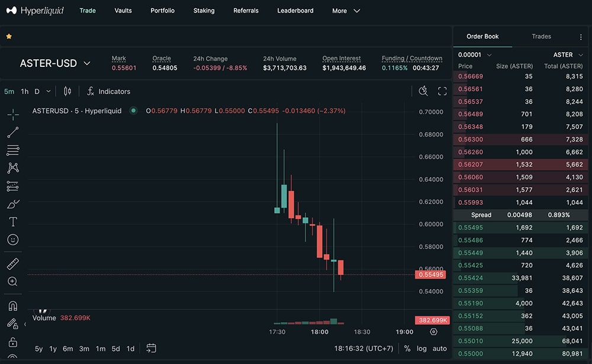
Task: Open the Portfolio page
Action: click(162, 11)
